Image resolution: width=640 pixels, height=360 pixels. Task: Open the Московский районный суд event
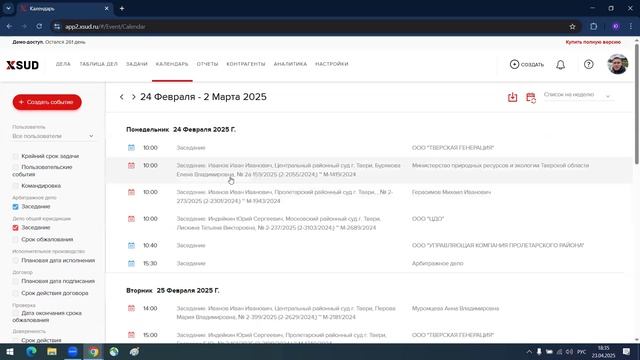point(279,223)
